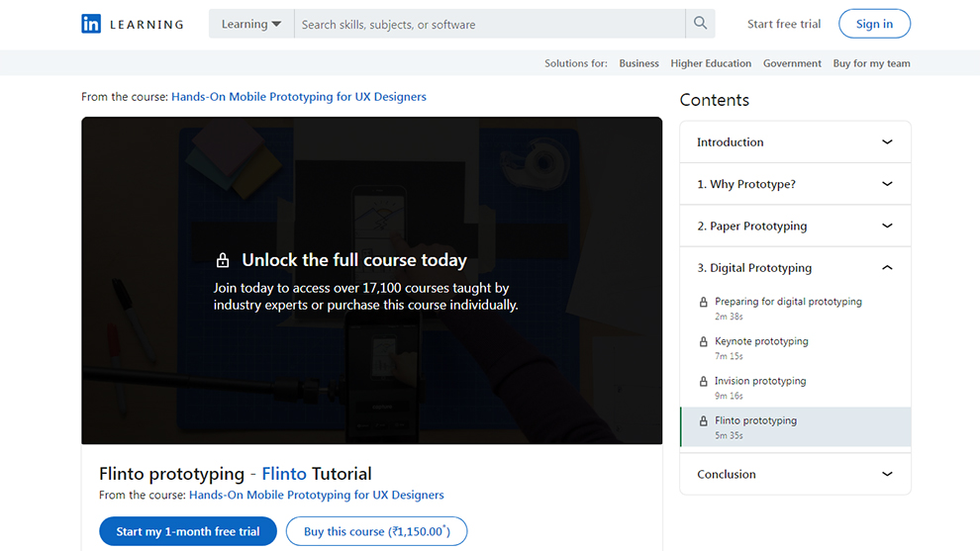The image size is (980, 551).
Task: Click lock icon beside Keynote prototyping
Action: click(x=703, y=341)
